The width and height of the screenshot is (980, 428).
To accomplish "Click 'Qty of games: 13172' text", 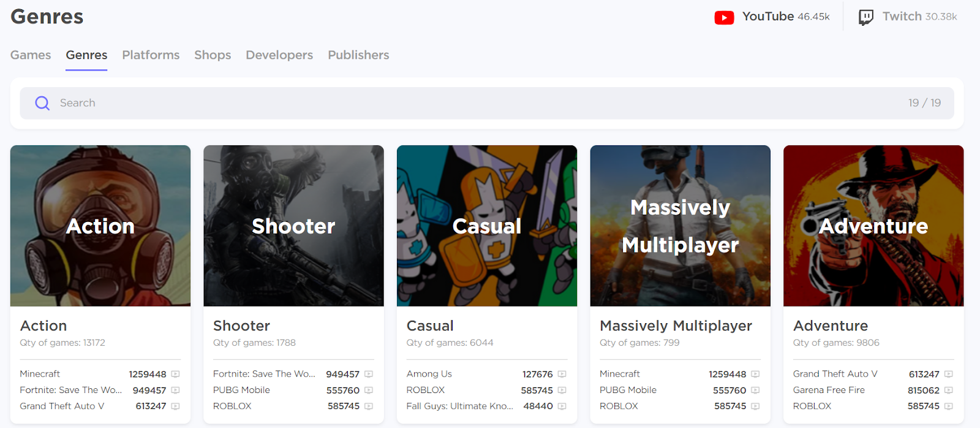I will tap(62, 343).
